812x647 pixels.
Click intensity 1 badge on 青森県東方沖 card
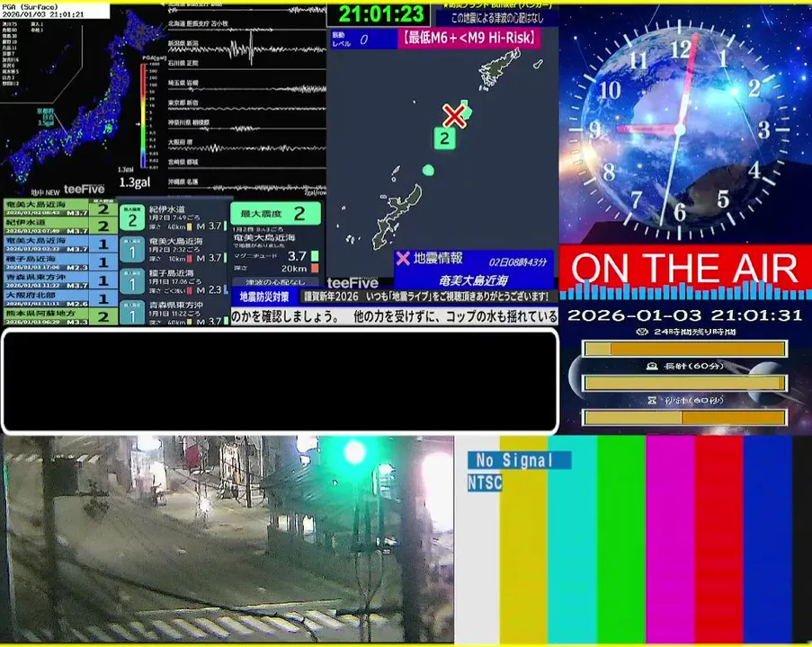[132, 313]
